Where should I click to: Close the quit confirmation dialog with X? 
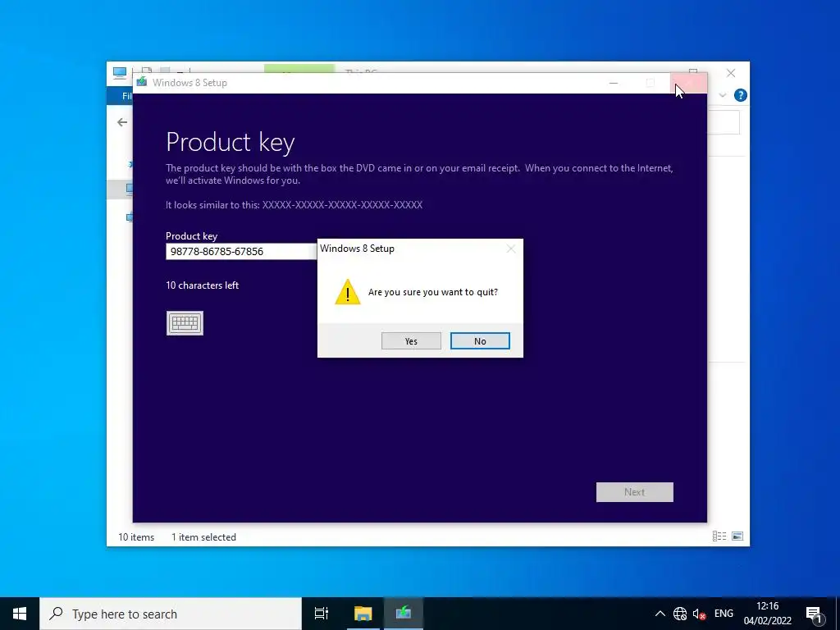pos(511,249)
